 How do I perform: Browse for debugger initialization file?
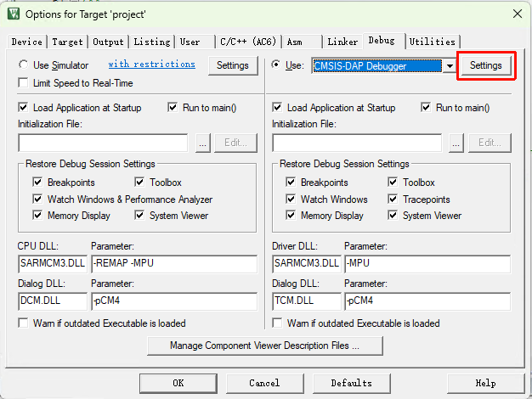(x=456, y=143)
